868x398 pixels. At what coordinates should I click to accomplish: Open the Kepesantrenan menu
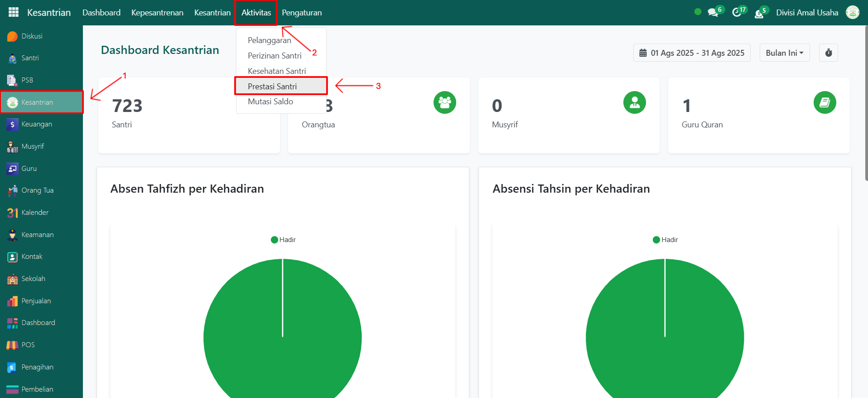pyautogui.click(x=157, y=13)
